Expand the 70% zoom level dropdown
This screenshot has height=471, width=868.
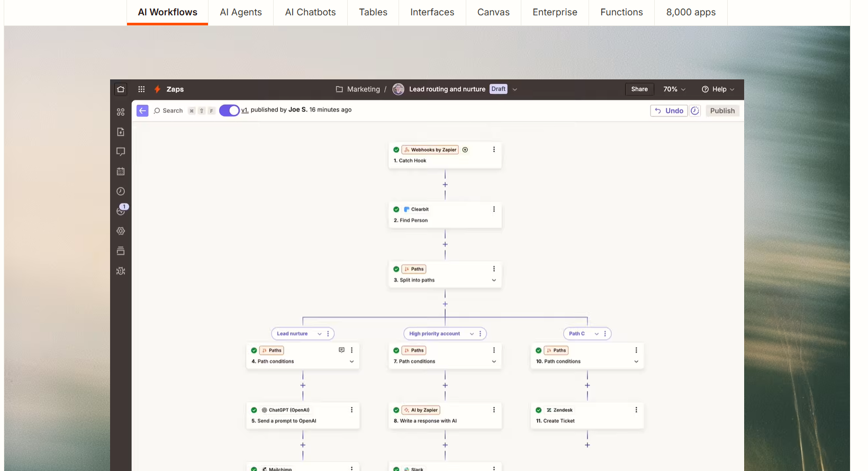pos(674,89)
